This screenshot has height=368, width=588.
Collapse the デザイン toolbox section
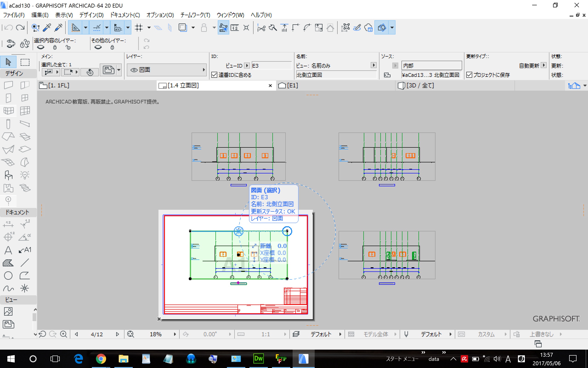tap(18, 73)
